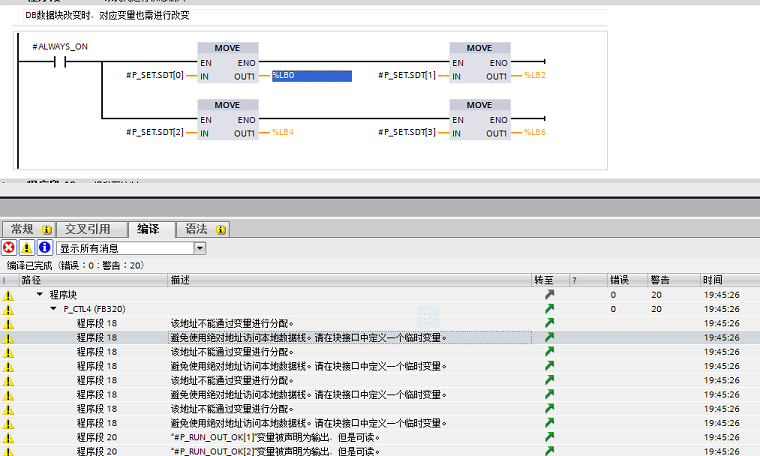Screen dimensions: 760x456
Task: Sort by the 描述 column header
Action: pyautogui.click(x=349, y=280)
